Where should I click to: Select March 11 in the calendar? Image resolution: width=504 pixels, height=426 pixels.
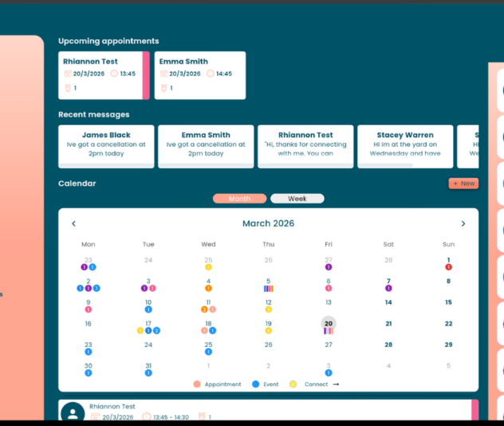208,302
